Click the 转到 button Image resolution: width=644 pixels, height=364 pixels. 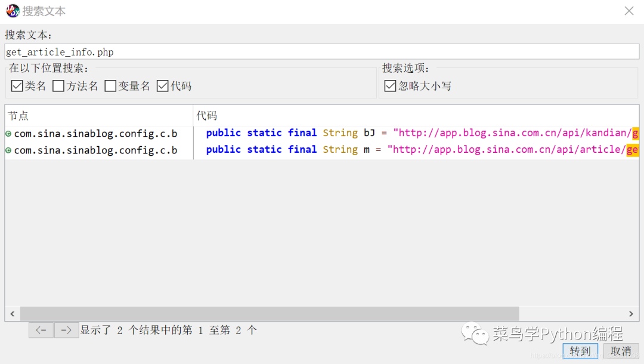coord(580,351)
